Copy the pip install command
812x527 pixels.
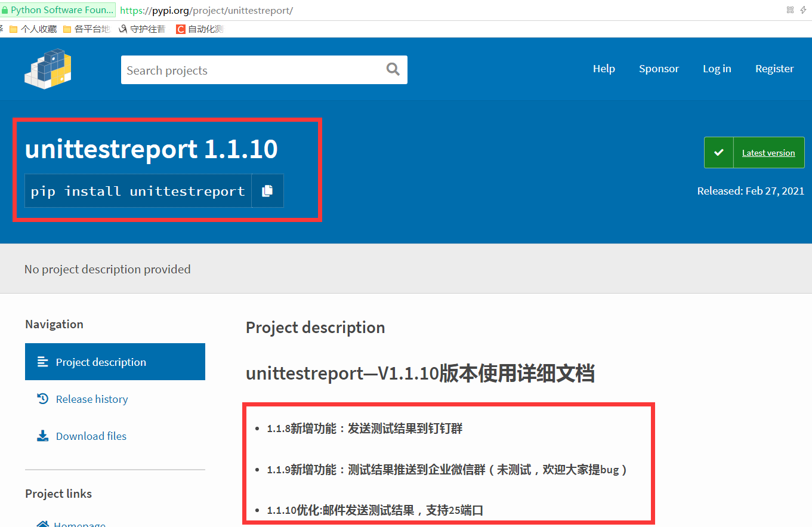267,191
